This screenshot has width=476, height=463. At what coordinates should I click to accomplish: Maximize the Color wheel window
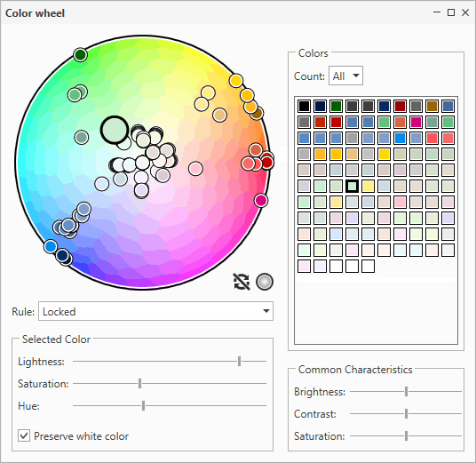[451, 12]
